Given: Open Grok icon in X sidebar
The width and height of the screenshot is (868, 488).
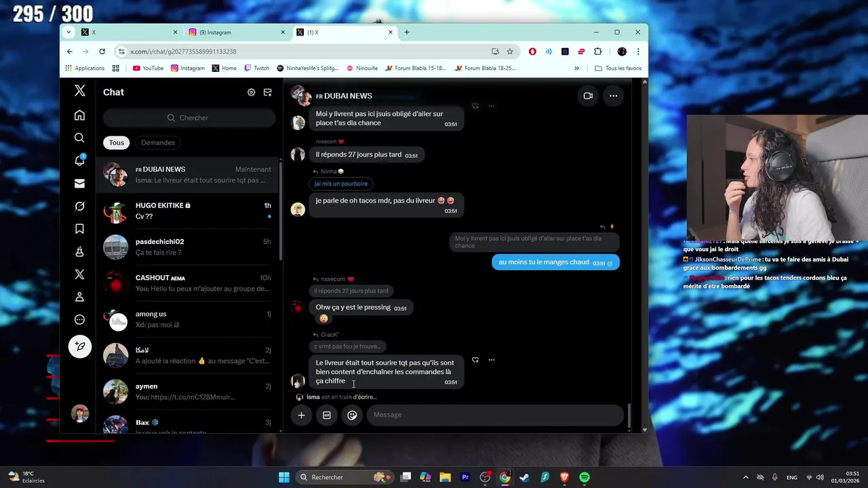Looking at the screenshot, I should tap(79, 206).
